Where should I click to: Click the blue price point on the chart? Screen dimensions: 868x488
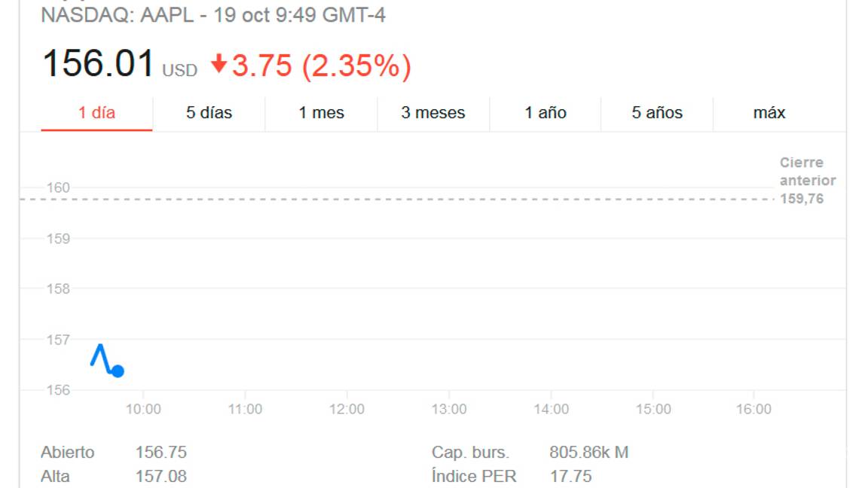(x=118, y=370)
